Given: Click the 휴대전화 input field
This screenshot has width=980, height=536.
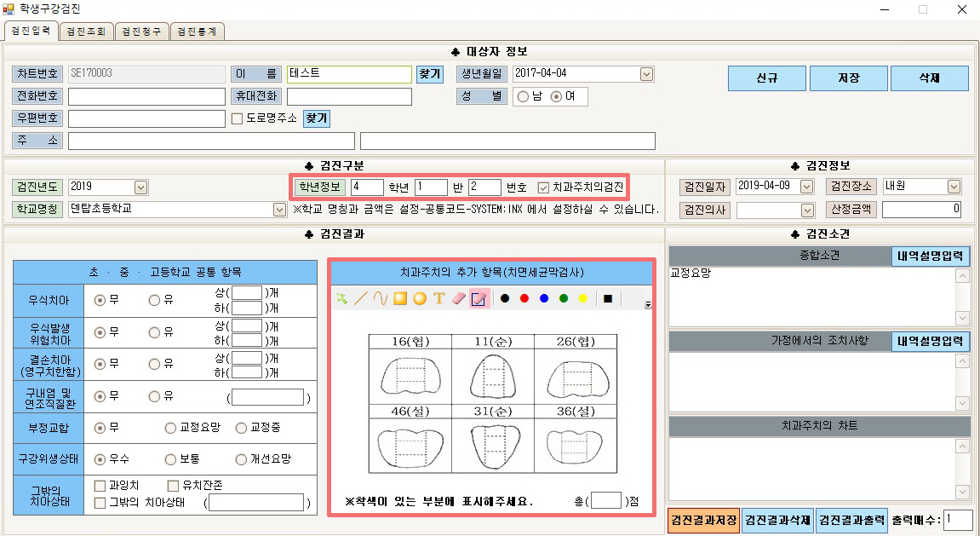Looking at the screenshot, I should tap(349, 96).
